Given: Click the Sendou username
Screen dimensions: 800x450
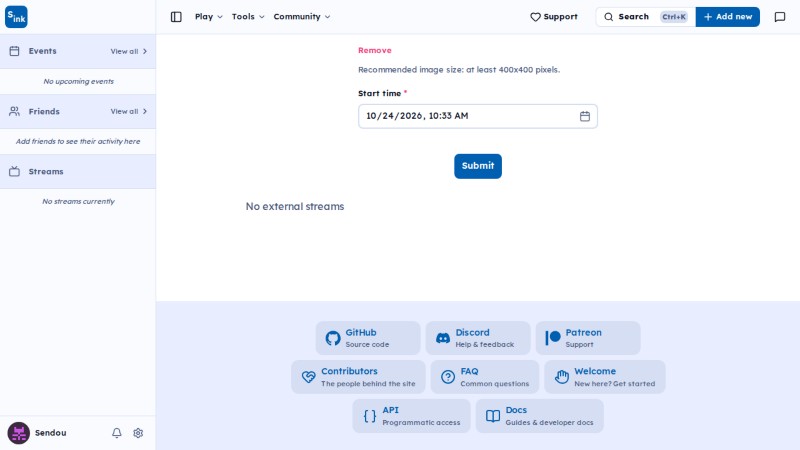Looking at the screenshot, I should pyautogui.click(x=51, y=433).
